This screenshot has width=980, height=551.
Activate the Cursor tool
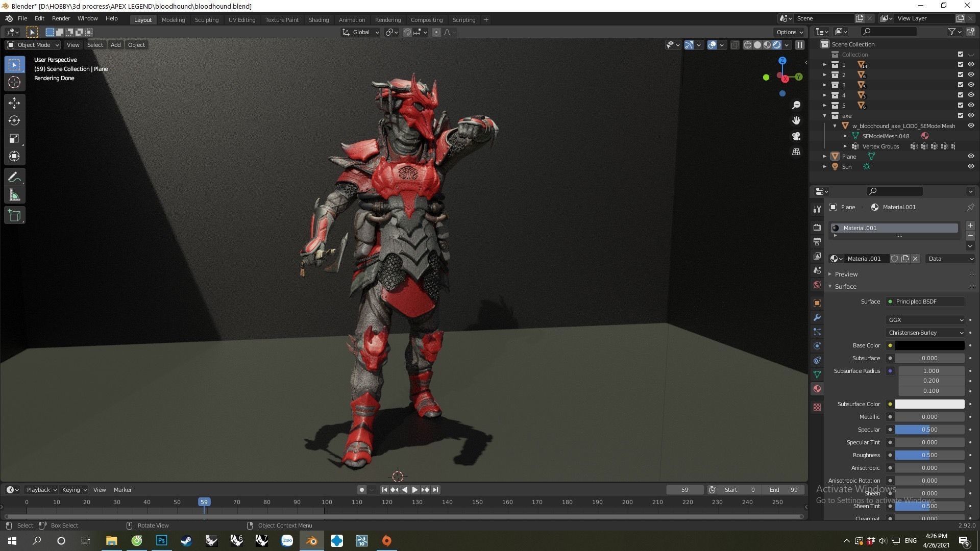pos(14,82)
